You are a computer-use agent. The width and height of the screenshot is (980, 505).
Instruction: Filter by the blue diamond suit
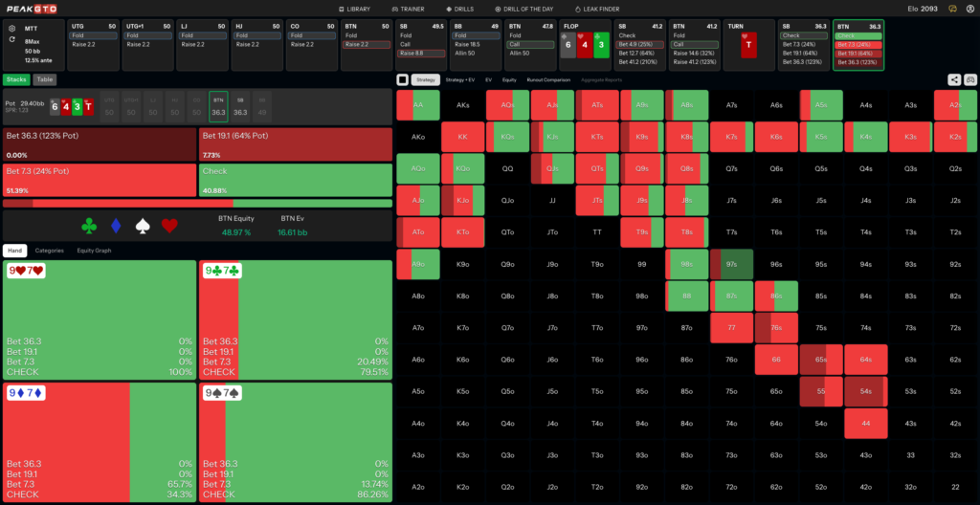(x=116, y=226)
